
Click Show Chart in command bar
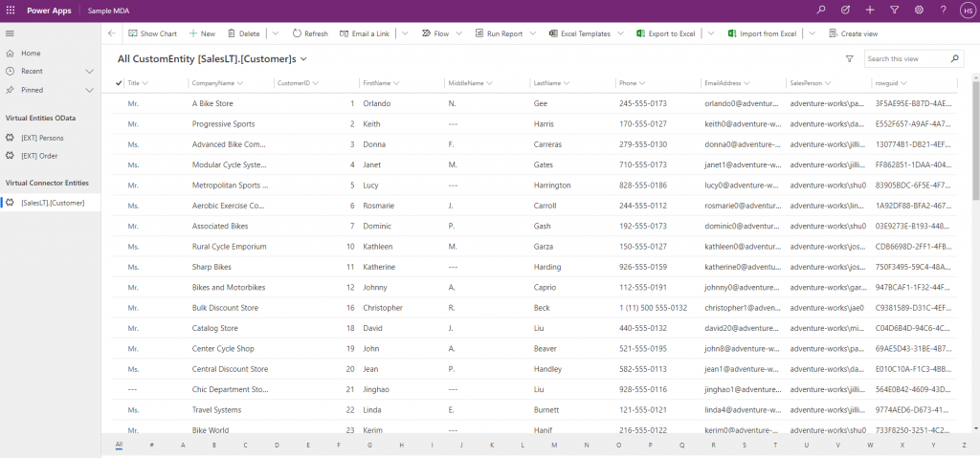(x=152, y=33)
